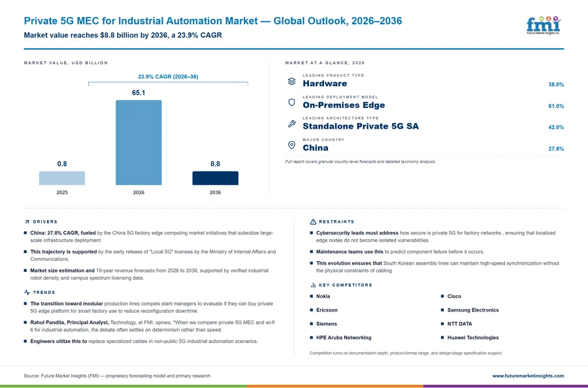Click the 0.8 value label

62,164
